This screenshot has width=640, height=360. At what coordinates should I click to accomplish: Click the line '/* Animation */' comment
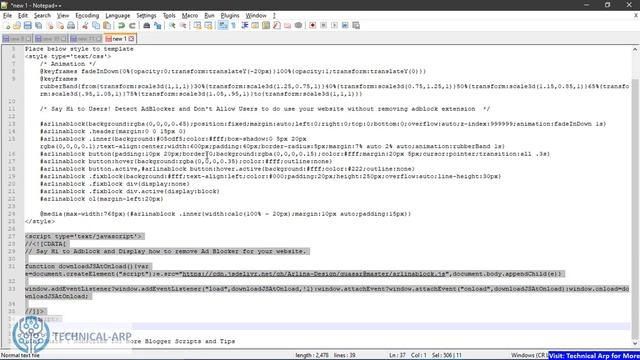[68, 64]
